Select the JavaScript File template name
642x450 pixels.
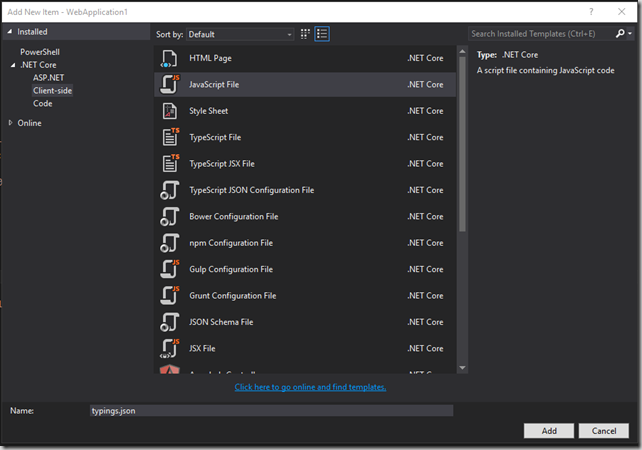(214, 84)
